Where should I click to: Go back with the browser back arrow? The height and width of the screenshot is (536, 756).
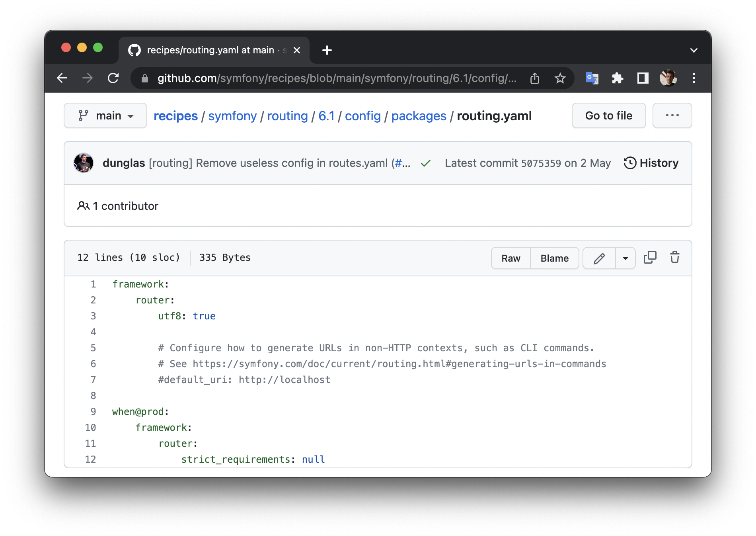click(x=62, y=78)
